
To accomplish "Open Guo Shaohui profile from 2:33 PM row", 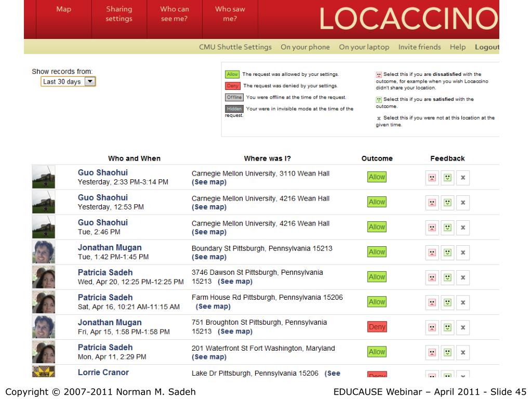I will [x=103, y=172].
